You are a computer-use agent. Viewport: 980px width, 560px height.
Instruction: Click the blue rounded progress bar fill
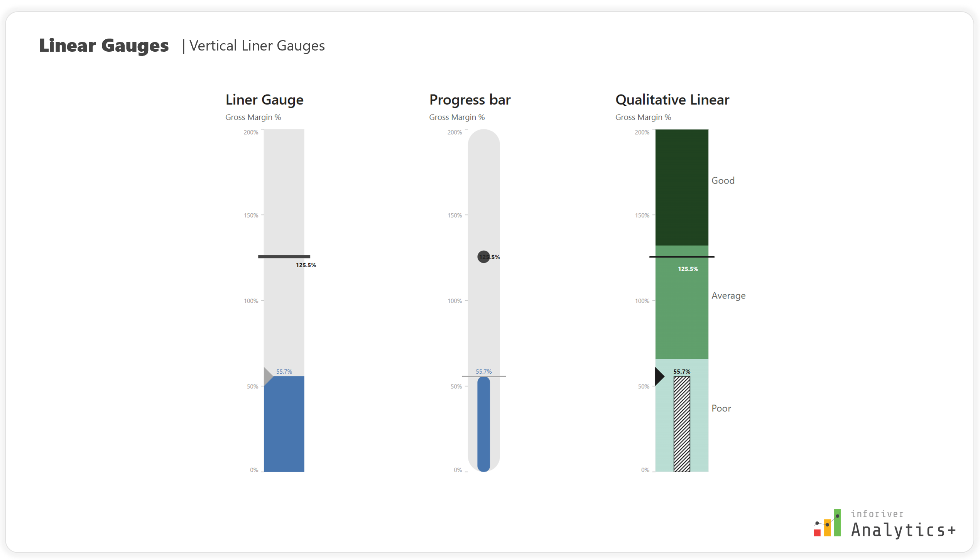483,424
